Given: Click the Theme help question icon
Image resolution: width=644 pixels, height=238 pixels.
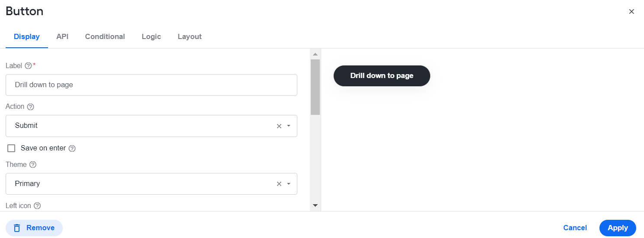Looking at the screenshot, I should click(x=33, y=165).
